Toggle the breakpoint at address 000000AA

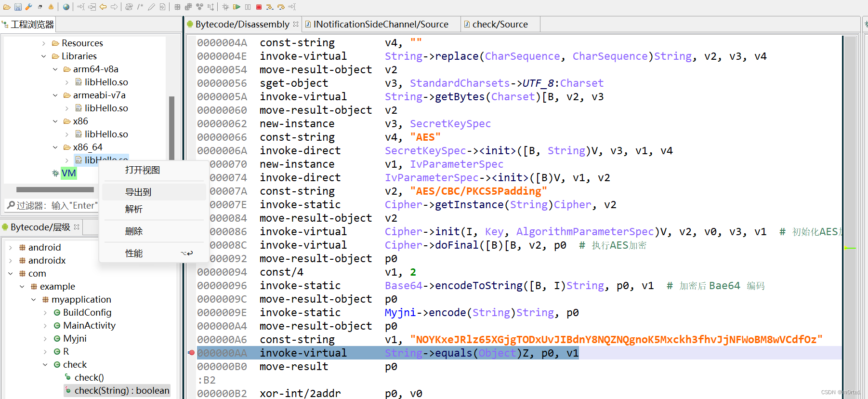pos(191,353)
